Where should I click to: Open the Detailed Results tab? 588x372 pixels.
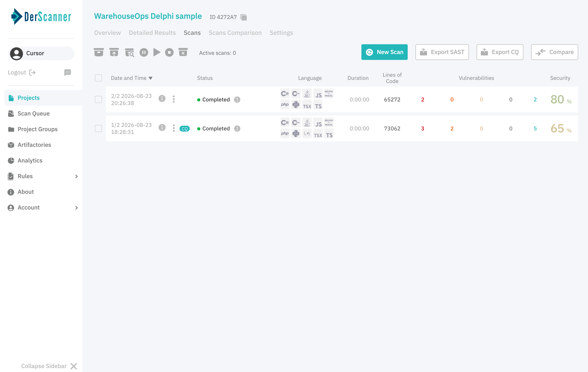click(152, 33)
